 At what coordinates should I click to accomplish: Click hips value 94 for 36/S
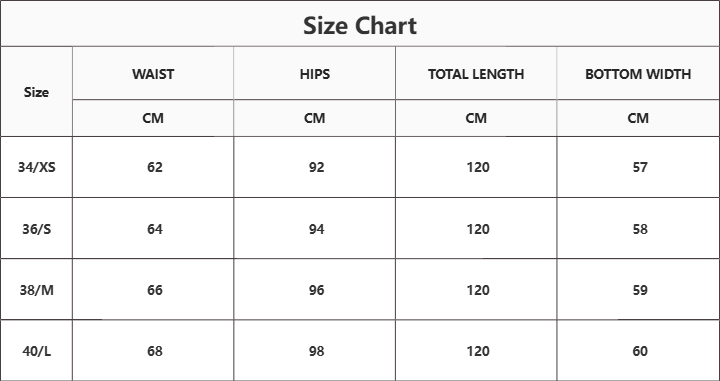coord(316,229)
